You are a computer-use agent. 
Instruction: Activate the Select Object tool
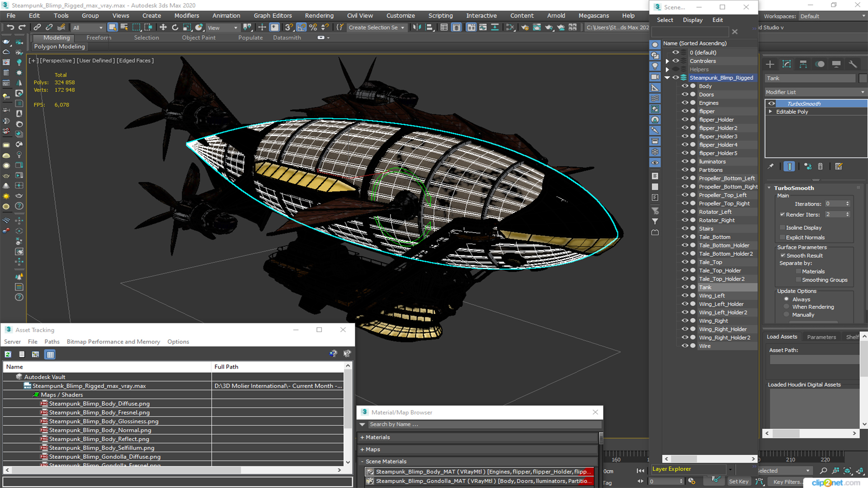112,28
